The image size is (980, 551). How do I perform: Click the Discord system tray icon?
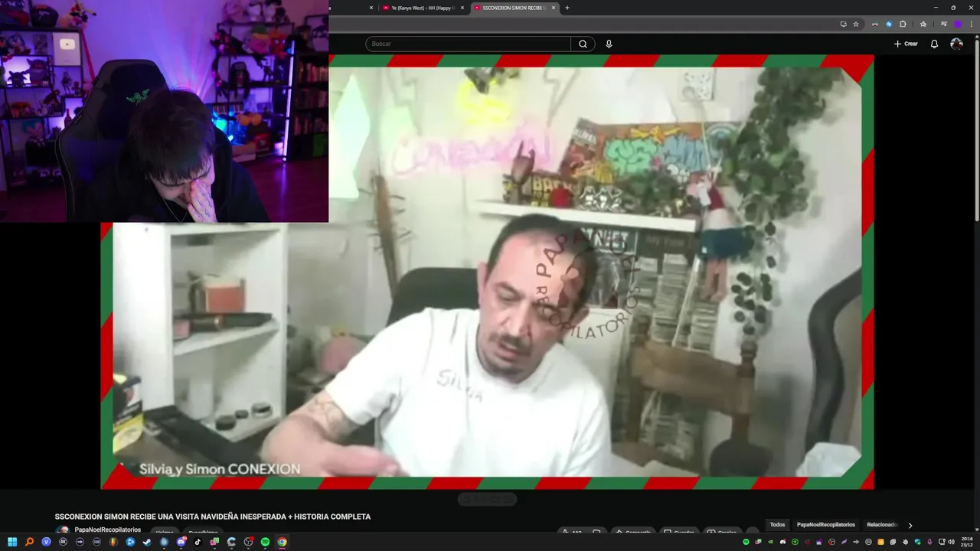[x=782, y=542]
